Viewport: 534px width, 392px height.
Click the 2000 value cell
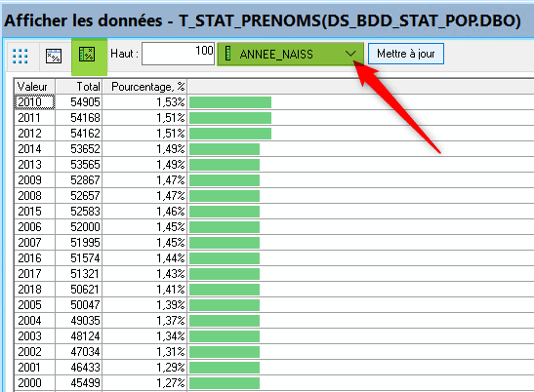(x=34, y=383)
